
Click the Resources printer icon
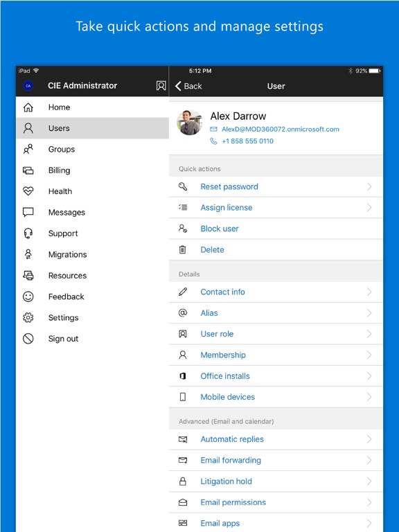(28, 276)
